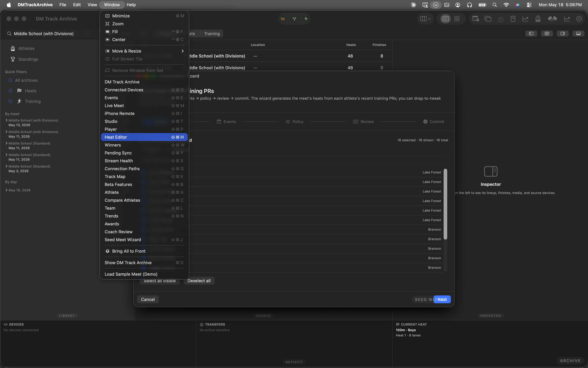Click the Inspector panel placeholder icon
Viewport: 588px width, 368px height.
coord(491,171)
